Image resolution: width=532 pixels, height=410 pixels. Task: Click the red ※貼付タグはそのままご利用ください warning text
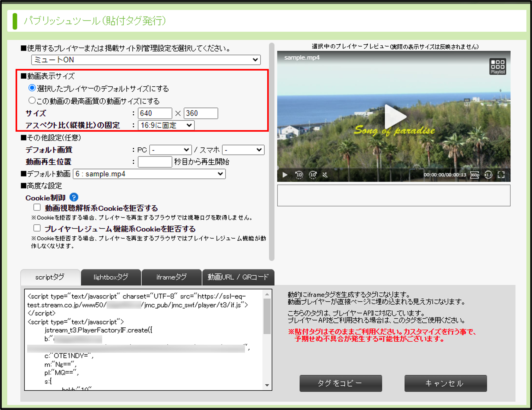(382, 335)
